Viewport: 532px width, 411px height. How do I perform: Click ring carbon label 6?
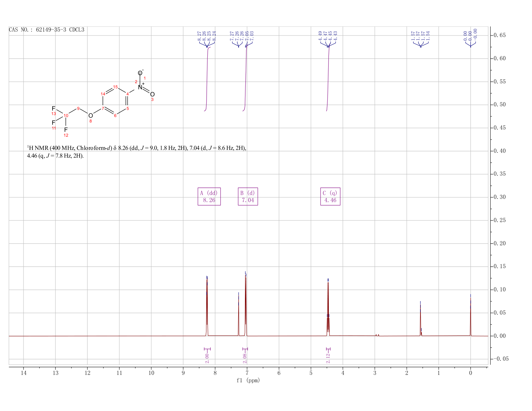[x=115, y=115]
